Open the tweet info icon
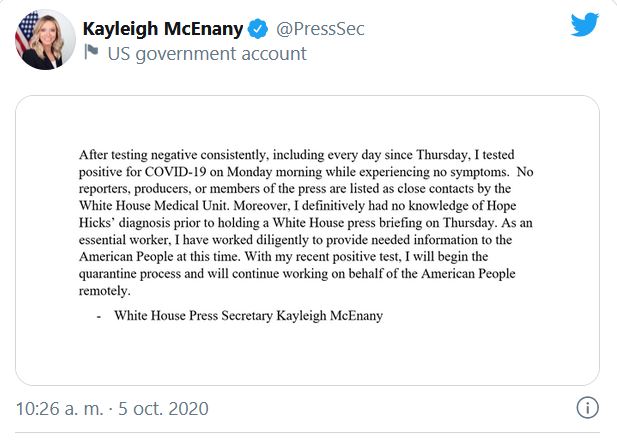The width and height of the screenshot is (617, 442). pos(588,408)
